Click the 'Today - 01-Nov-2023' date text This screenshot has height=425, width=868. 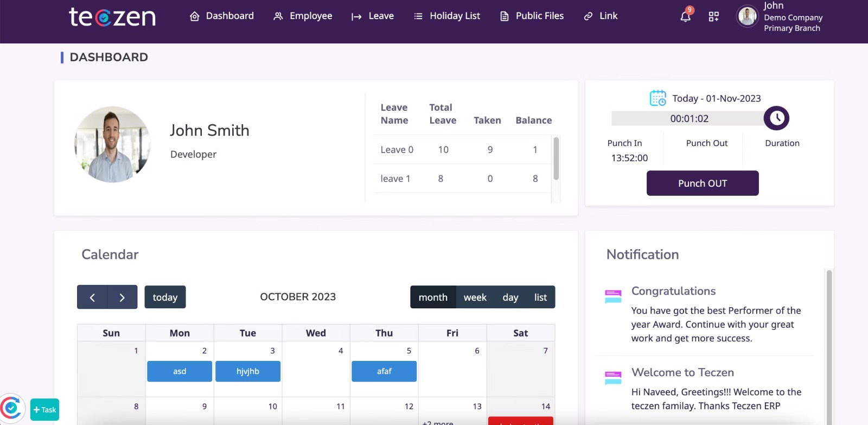tap(717, 98)
